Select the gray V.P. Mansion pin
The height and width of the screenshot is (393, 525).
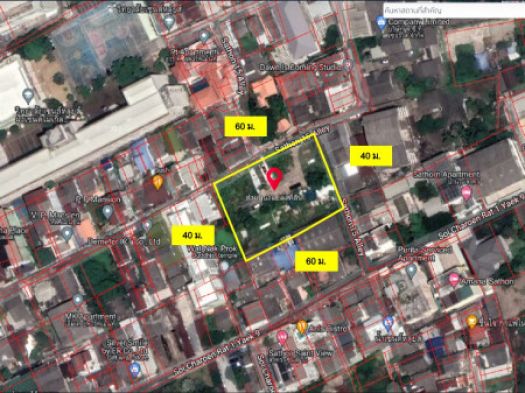coord(67,234)
